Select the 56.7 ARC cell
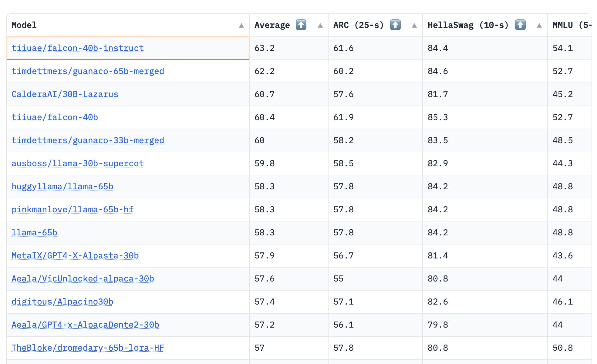 [x=375, y=256]
